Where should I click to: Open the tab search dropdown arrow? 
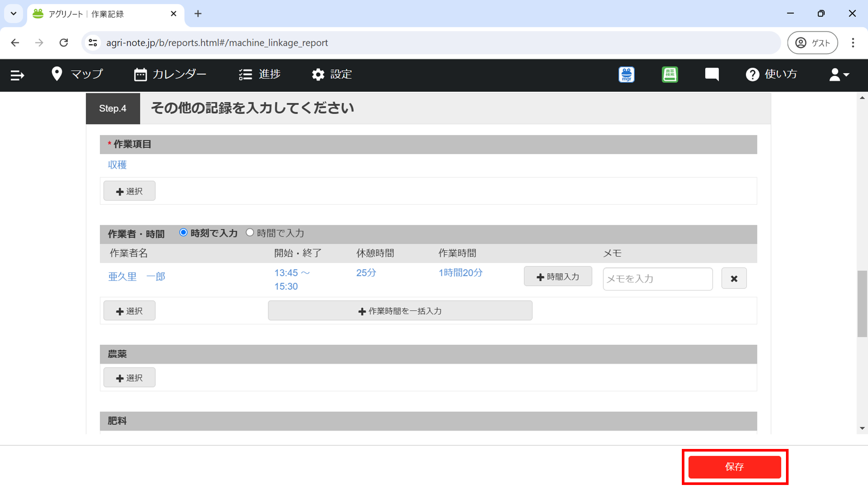(x=13, y=13)
